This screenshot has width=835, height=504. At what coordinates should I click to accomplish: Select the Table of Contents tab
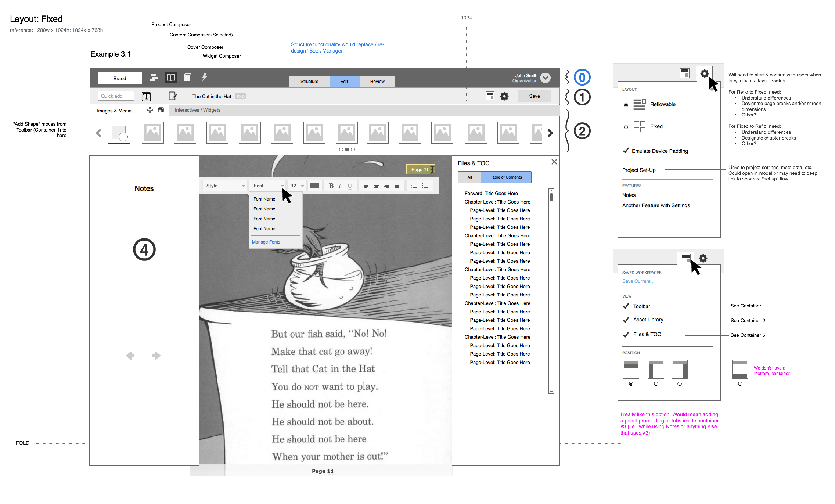[506, 177]
